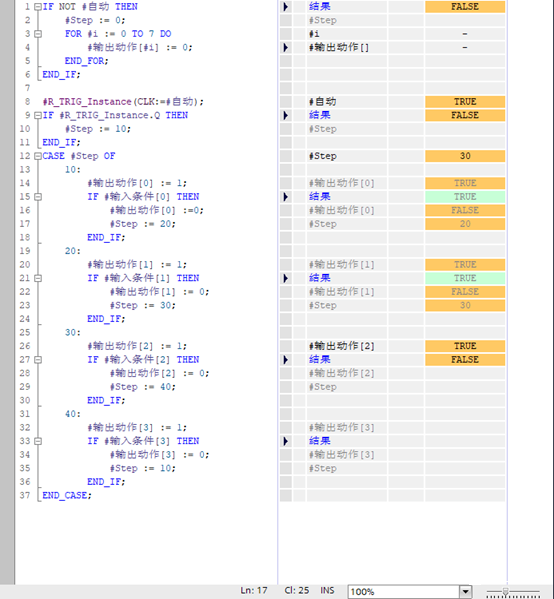Open the zoom level dropdown arrow
The image size is (554, 599).
point(465,592)
